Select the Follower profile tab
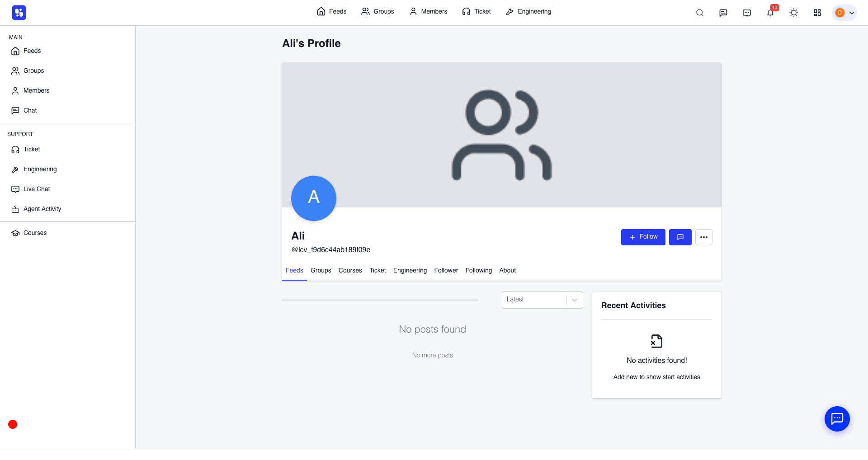 point(446,270)
